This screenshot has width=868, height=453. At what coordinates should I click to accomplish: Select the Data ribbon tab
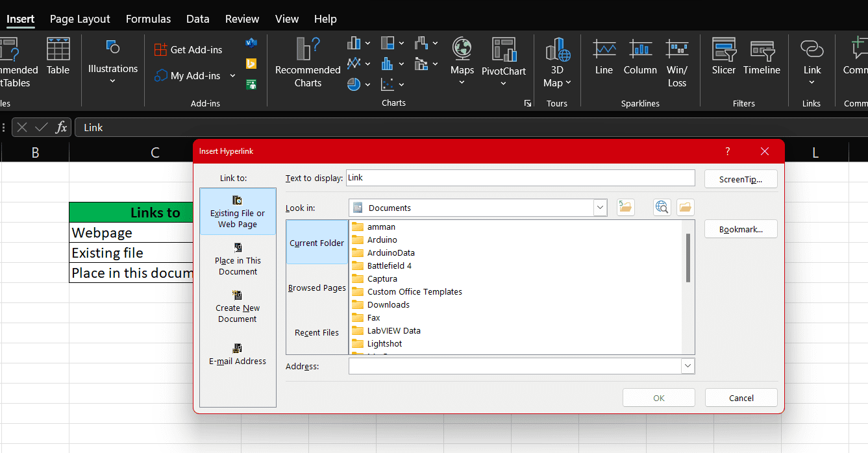198,19
